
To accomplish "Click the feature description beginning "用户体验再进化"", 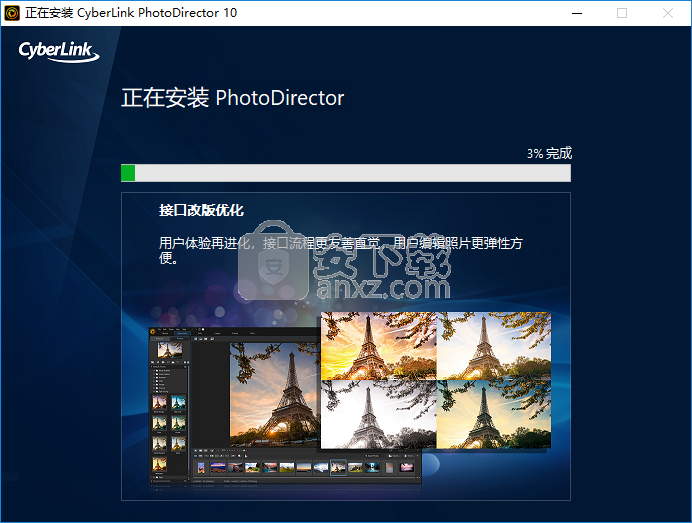I will click(x=341, y=250).
